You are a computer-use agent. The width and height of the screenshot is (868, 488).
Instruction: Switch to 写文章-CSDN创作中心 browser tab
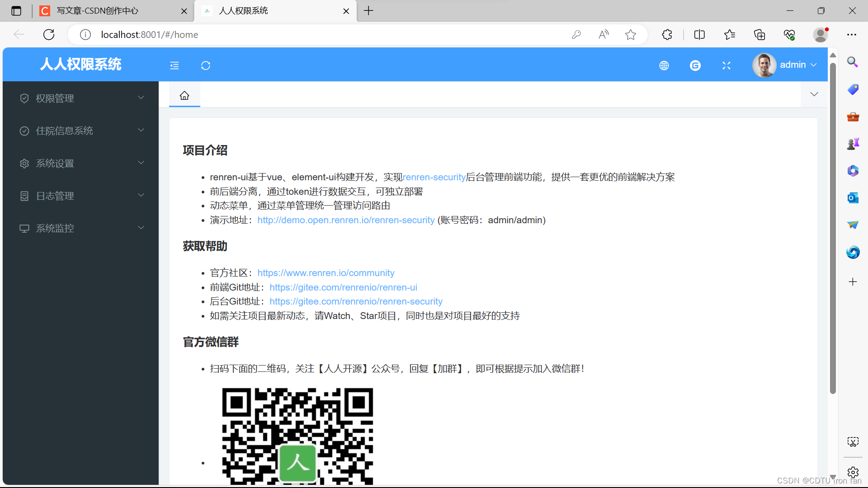tap(97, 11)
